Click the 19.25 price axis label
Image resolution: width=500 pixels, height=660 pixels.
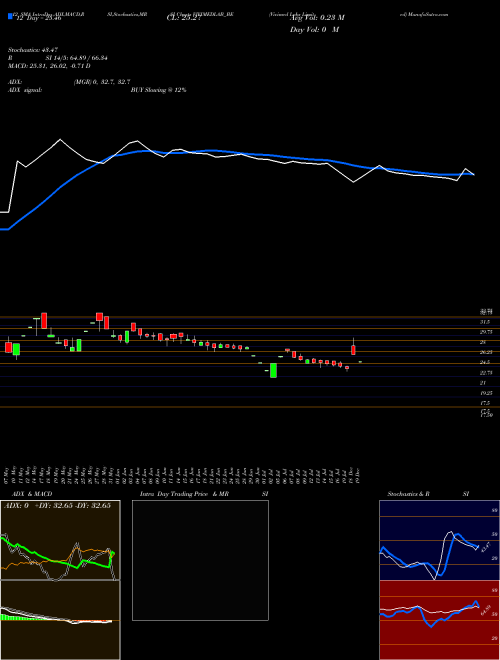486,393
